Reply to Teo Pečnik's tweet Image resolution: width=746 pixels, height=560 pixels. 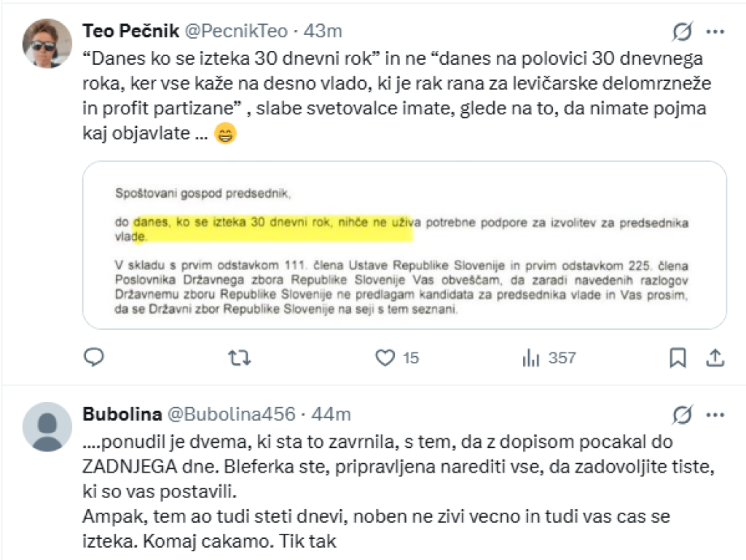coord(94,357)
